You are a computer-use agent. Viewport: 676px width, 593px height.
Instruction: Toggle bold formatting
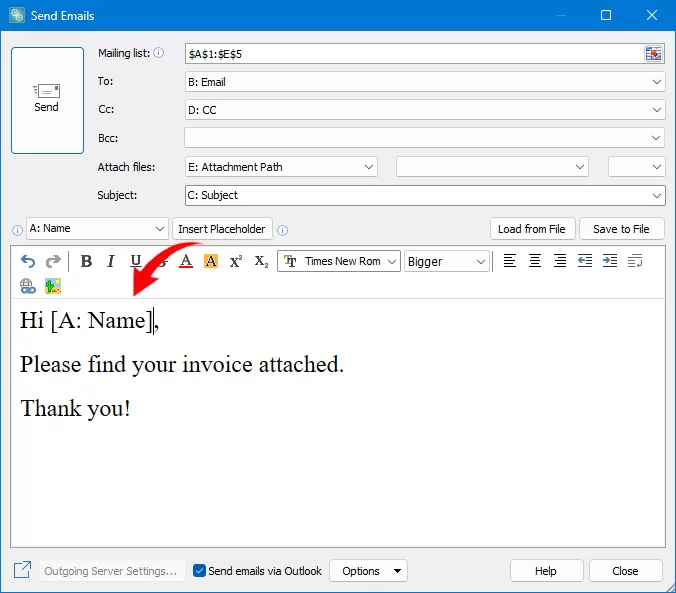coord(86,261)
